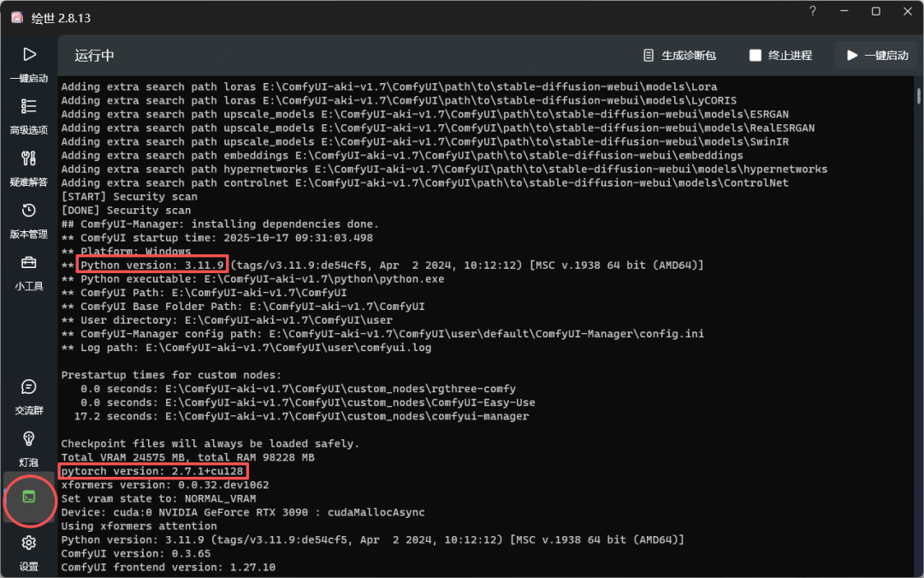
Task: Click the 'Python executable' python.exe line
Action: pyautogui.click(x=252, y=279)
